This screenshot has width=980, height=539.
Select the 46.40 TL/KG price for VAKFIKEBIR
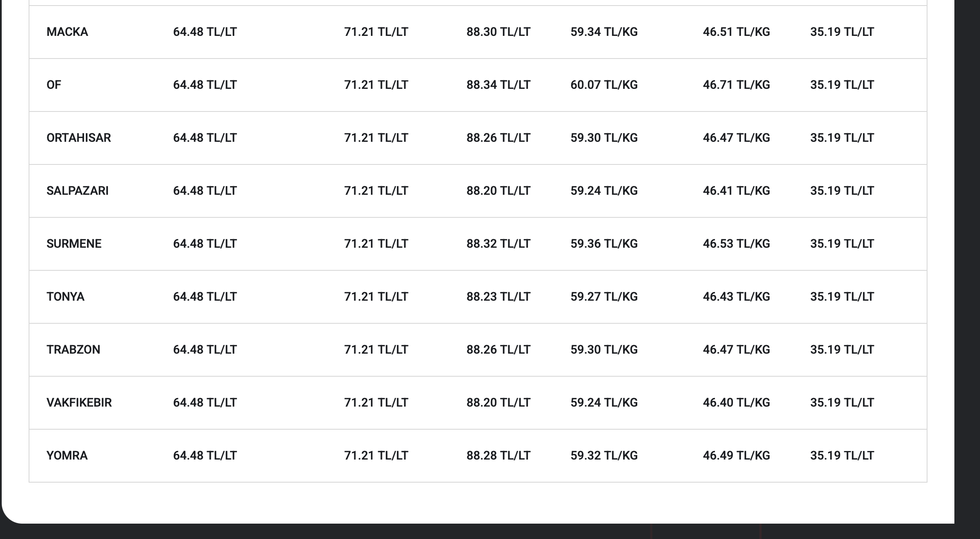coord(736,403)
